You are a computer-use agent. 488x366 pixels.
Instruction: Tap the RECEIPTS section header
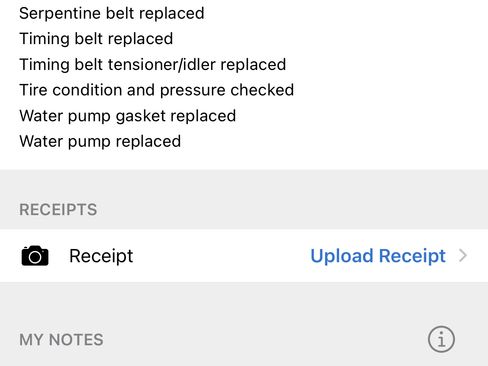tap(58, 210)
